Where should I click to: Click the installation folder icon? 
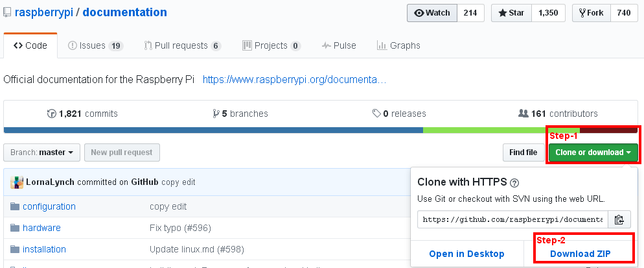(x=15, y=249)
